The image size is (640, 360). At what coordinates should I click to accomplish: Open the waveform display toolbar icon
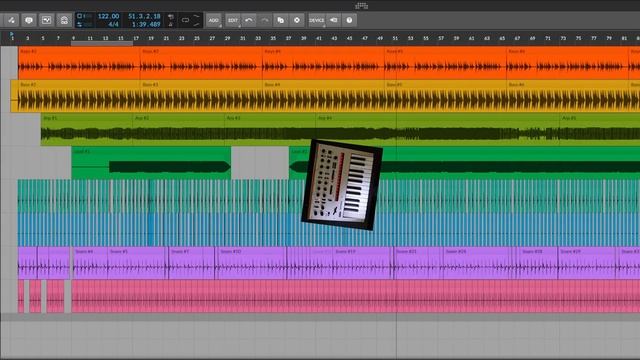click(x=47, y=20)
